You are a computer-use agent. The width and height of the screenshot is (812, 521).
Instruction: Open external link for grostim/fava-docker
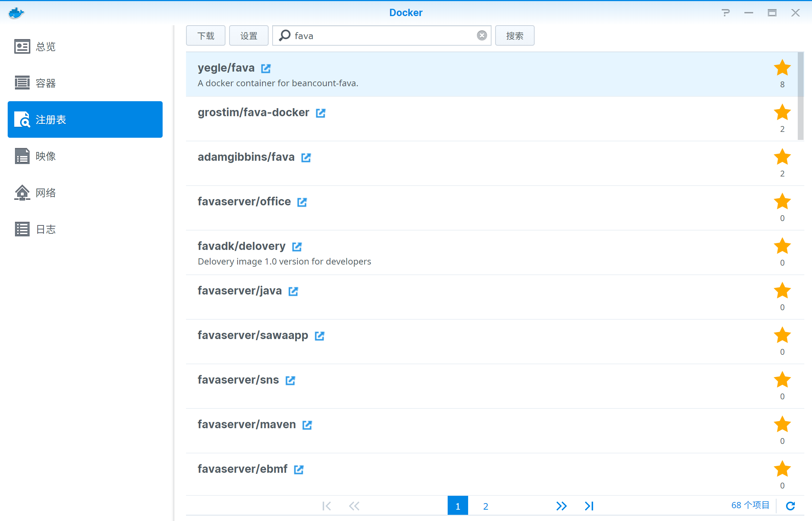pos(320,113)
